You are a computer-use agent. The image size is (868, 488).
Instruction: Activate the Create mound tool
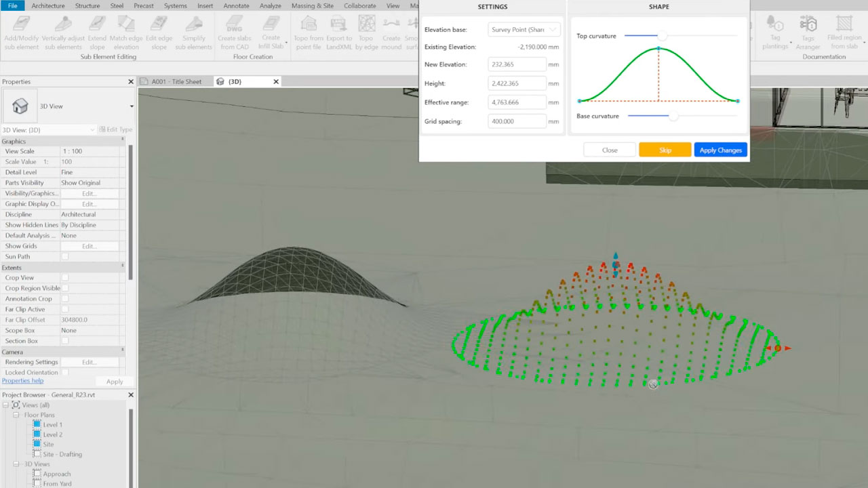(x=391, y=32)
